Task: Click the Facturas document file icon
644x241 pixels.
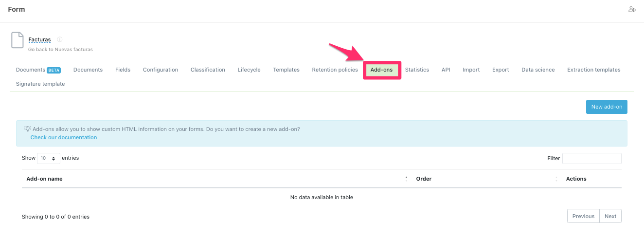Action: coord(18,40)
